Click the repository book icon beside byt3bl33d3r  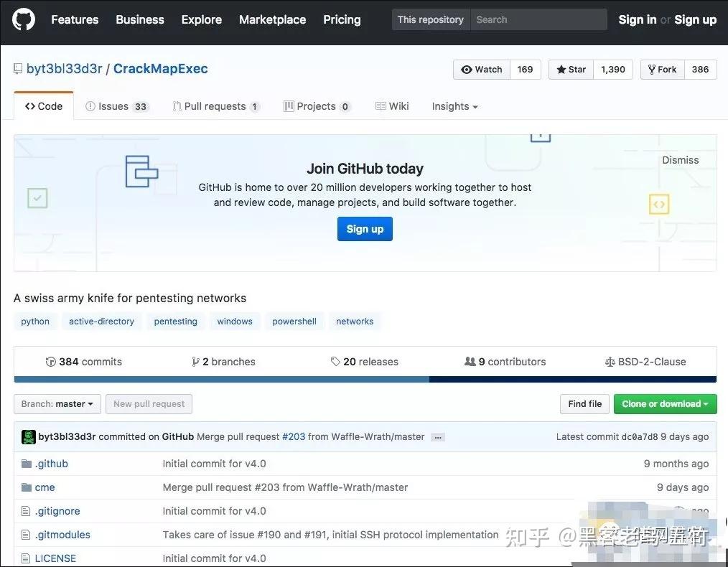point(18,69)
